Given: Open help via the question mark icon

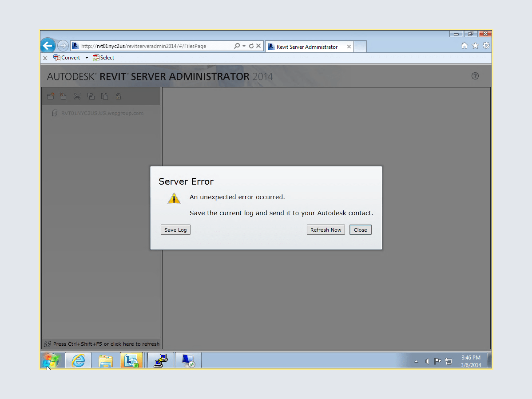Looking at the screenshot, I should click(x=475, y=76).
